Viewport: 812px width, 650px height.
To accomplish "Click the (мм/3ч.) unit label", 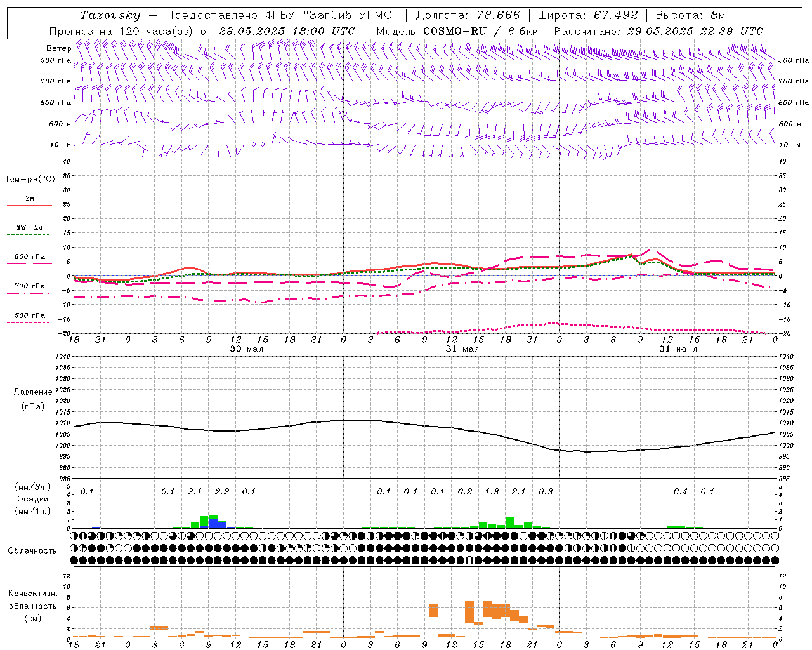I will point(32,487).
